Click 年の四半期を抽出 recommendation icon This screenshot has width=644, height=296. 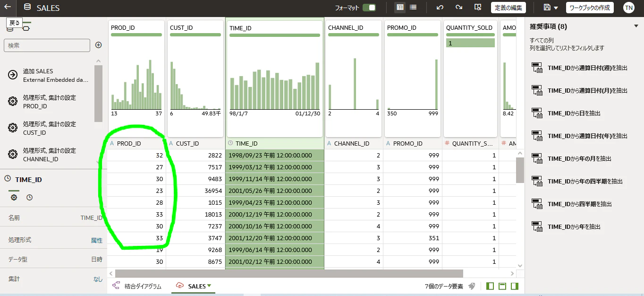tap(537, 181)
